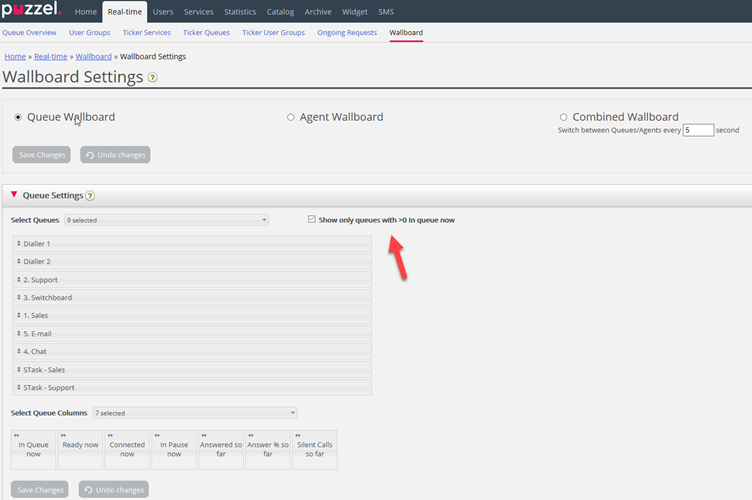Click help icon beside Queue Settings heading
This screenshot has width=752, height=500.
[90, 196]
